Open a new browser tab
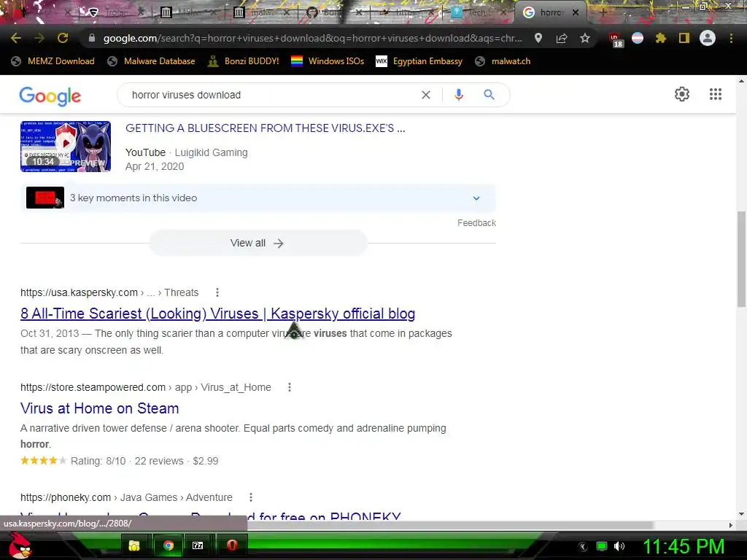The height and width of the screenshot is (560, 747). pos(603,12)
